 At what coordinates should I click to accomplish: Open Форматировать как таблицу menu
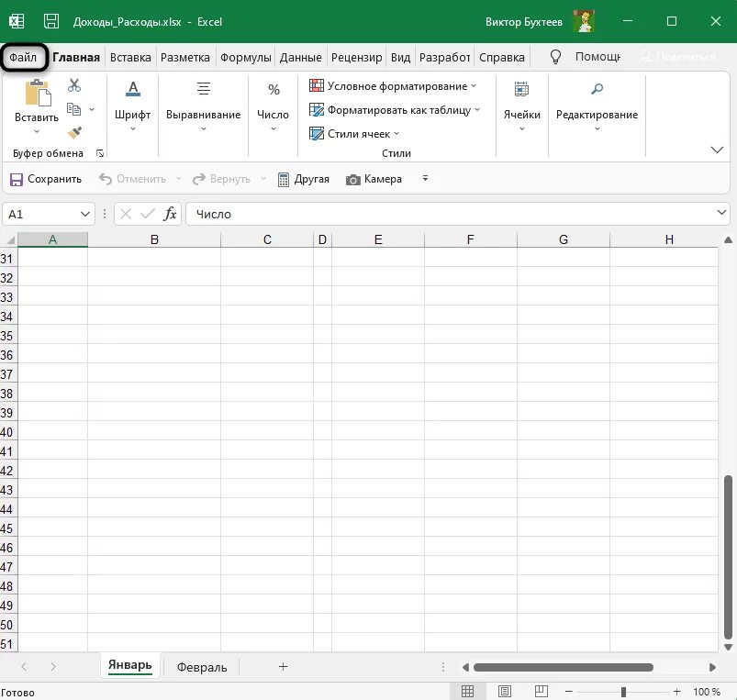[x=395, y=110]
